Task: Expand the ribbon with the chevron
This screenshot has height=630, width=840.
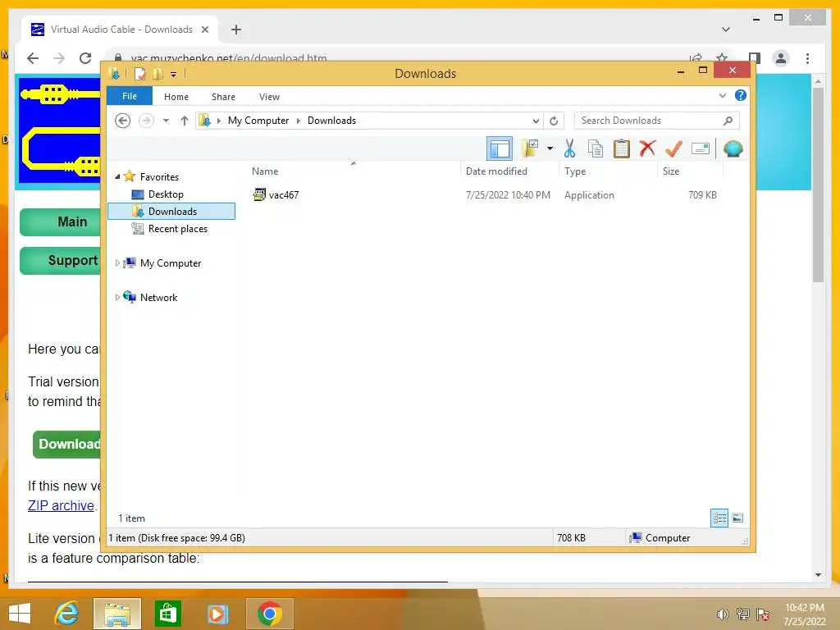Action: (722, 96)
